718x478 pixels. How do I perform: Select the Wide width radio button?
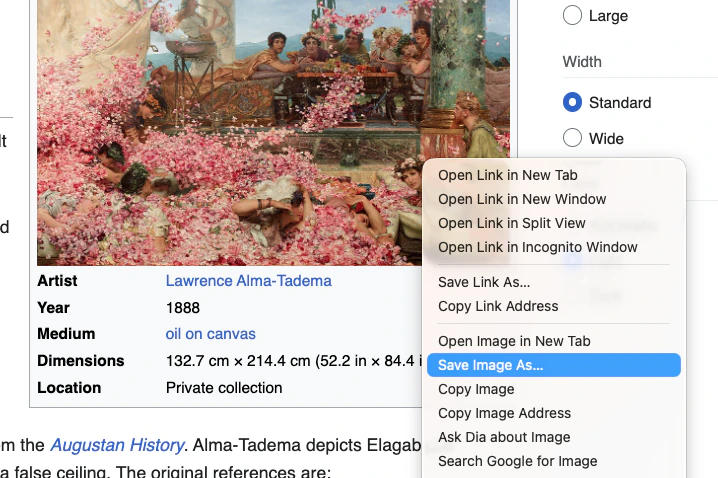(x=572, y=138)
